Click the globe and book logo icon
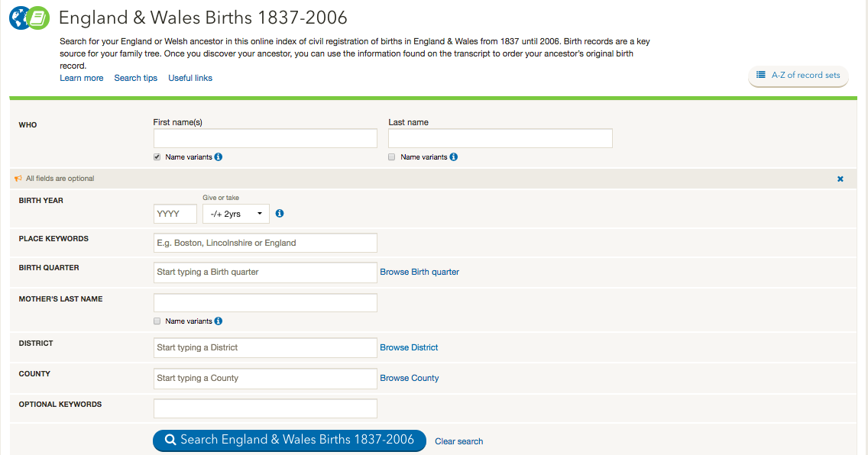 point(28,17)
